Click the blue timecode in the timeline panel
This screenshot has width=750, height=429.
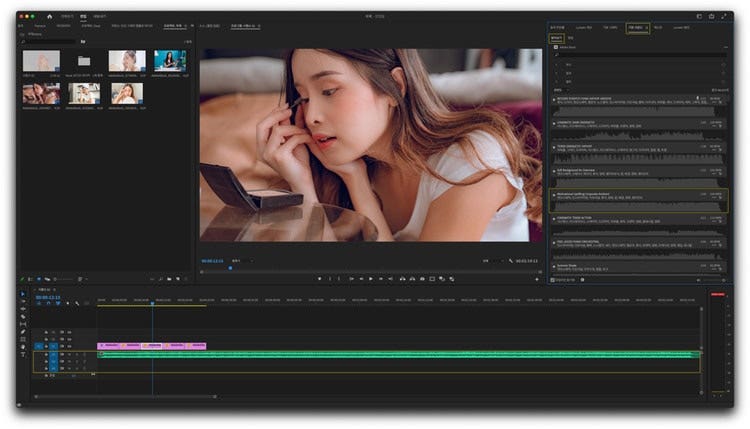click(x=48, y=297)
